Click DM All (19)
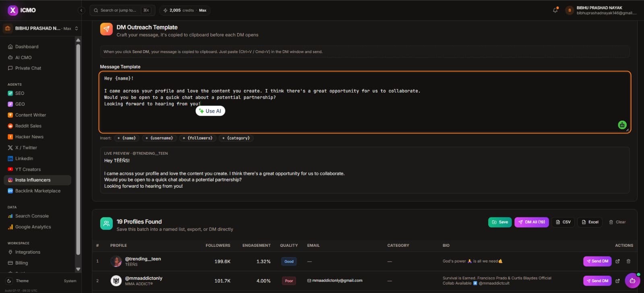This screenshot has height=293, width=644. [x=532, y=222]
